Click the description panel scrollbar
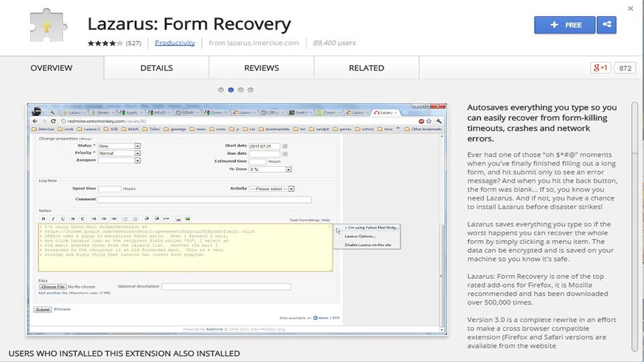Image resolution: width=644 pixels, height=362 pixels. (x=635, y=227)
